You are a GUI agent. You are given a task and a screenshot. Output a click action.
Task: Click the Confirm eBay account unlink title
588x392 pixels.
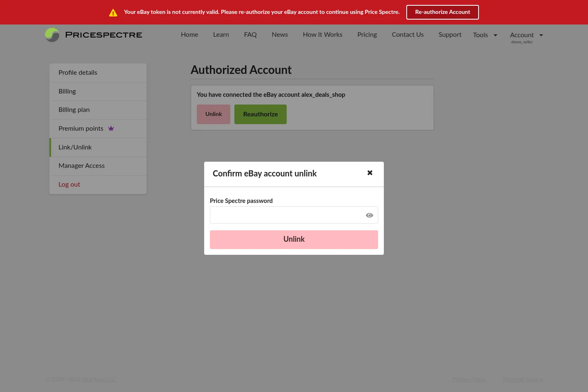(265, 174)
